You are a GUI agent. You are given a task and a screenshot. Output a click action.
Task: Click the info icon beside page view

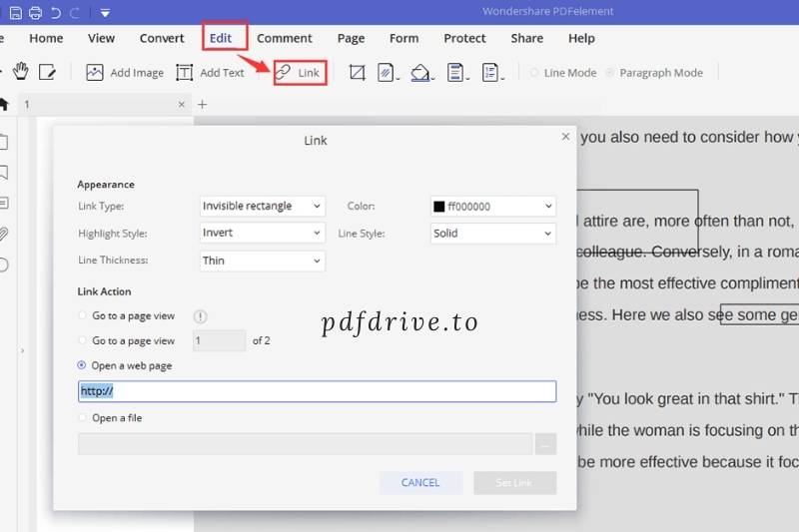click(x=201, y=316)
